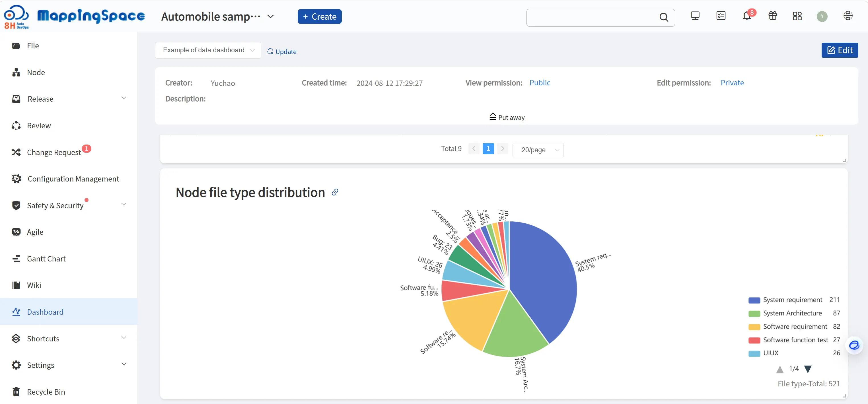This screenshot has height=404, width=868.
Task: Click created time 2024-08-12 17:29:27
Action: [389, 83]
